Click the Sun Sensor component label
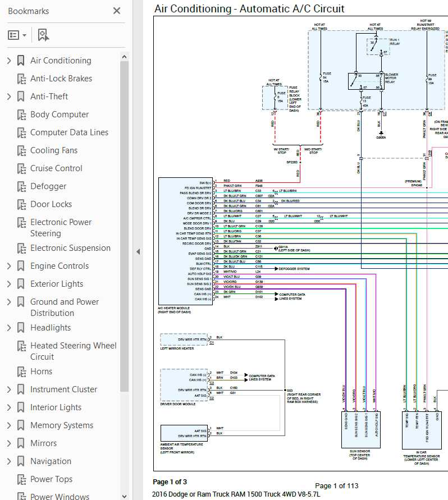448x500 pixels. coord(360,455)
